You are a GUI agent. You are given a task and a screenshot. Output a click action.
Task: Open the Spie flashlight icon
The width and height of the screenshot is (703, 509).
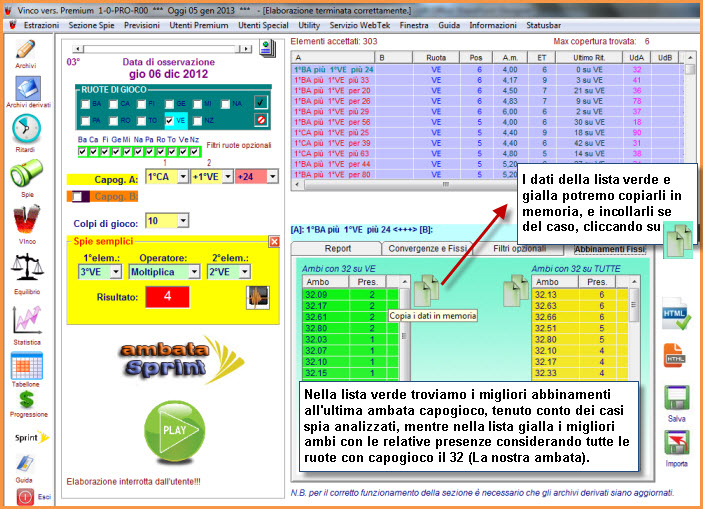click(26, 173)
